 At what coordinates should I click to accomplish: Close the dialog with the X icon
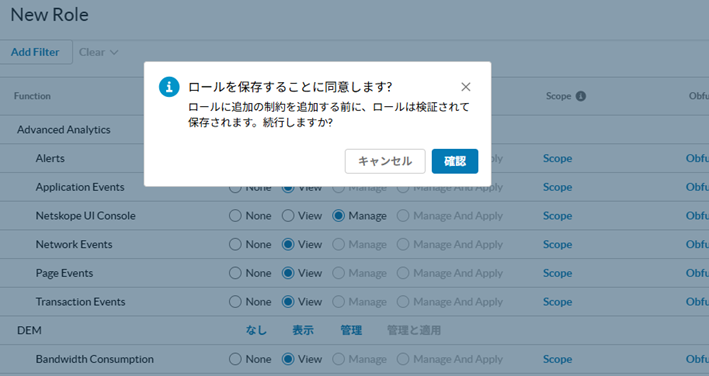tap(466, 87)
